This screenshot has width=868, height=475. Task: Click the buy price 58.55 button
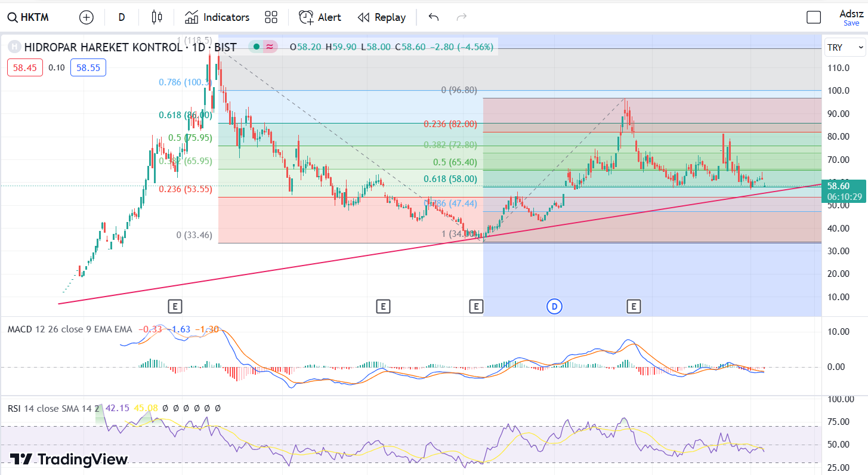coord(88,67)
